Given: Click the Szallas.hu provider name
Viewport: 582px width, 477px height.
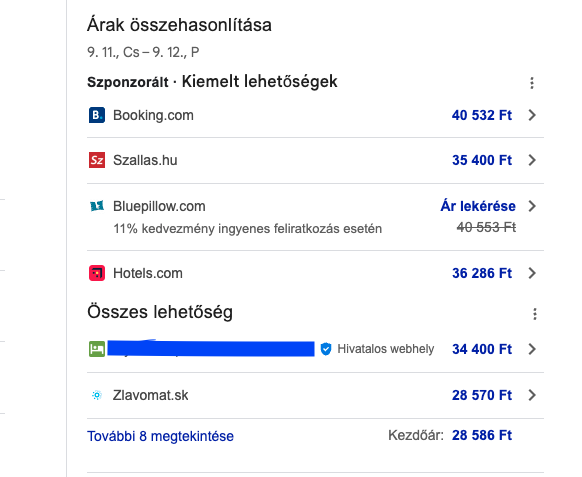Looking at the screenshot, I should 145,160.
